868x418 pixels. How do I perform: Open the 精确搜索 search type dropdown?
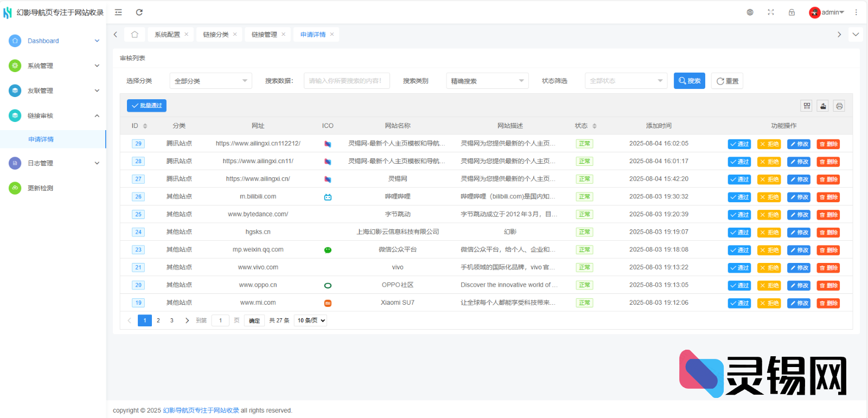487,81
